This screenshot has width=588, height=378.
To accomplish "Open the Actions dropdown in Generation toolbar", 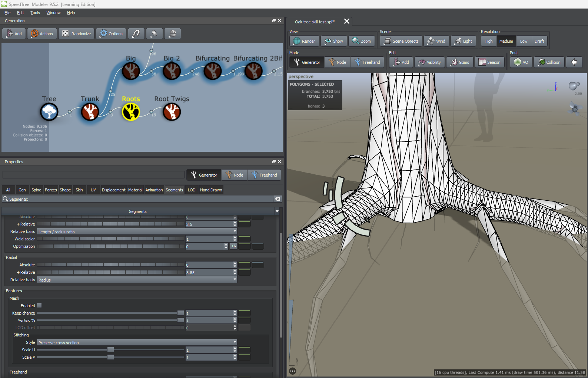I will pyautogui.click(x=42, y=34).
